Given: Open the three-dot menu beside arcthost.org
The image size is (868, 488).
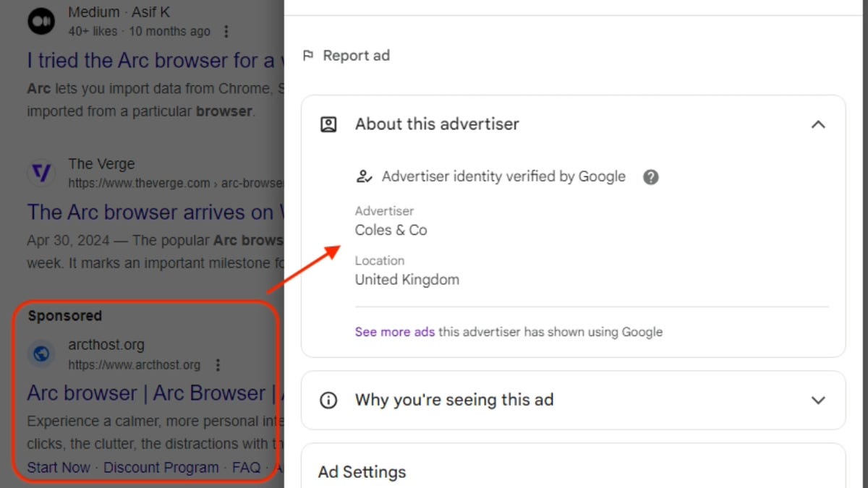Looking at the screenshot, I should (x=218, y=365).
